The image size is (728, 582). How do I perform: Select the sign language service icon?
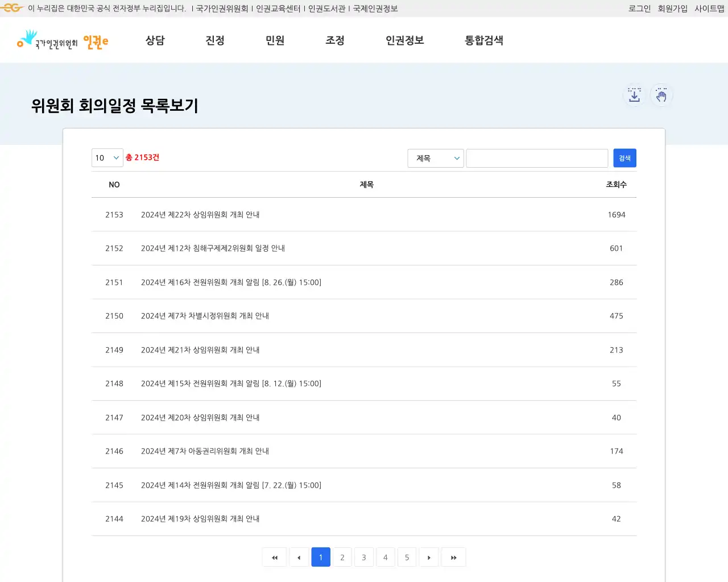click(x=661, y=95)
